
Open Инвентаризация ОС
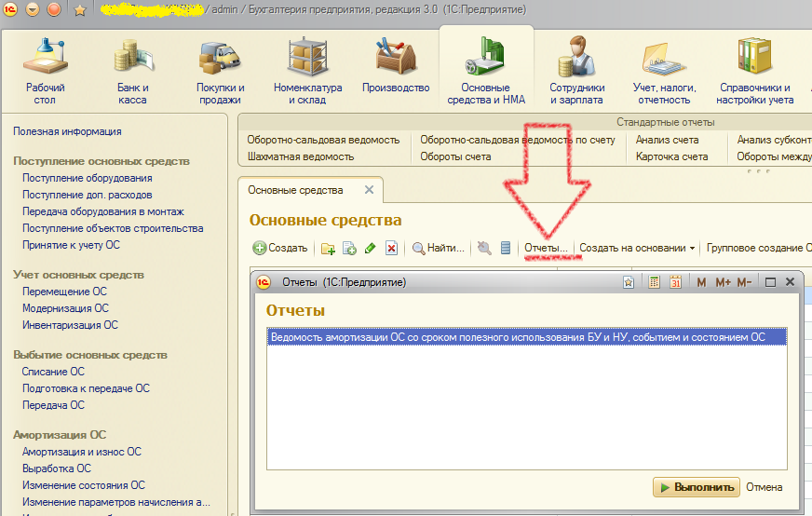coord(70,325)
